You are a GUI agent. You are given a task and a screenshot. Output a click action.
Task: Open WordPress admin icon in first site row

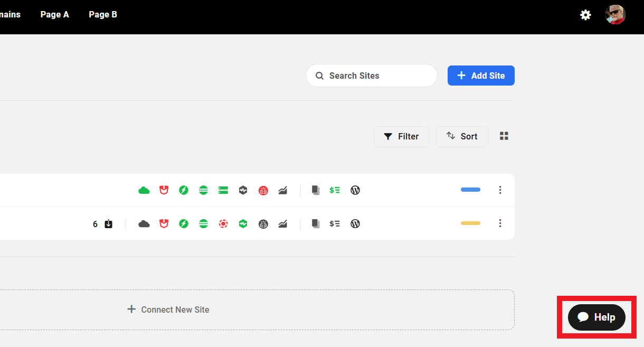tap(355, 191)
